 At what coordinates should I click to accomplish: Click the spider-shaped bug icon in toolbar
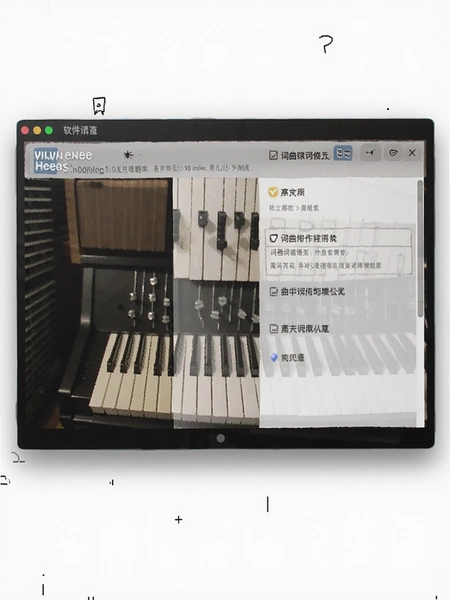128,155
